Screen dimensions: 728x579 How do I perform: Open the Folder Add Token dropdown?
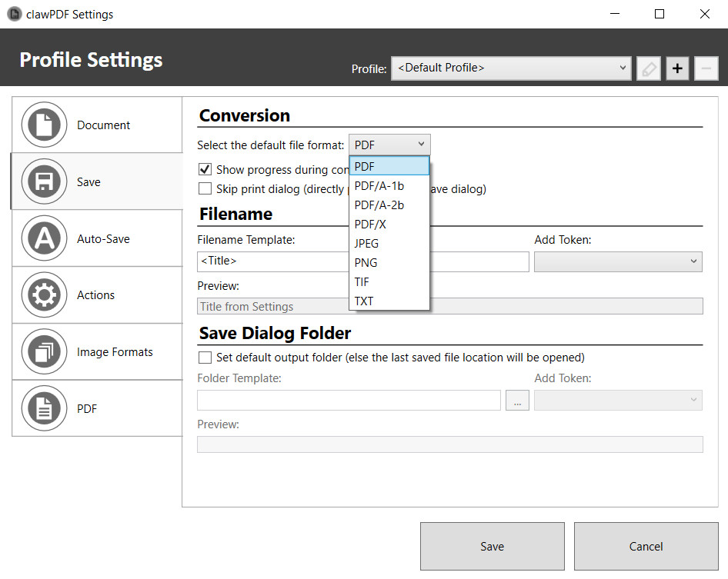pos(618,400)
